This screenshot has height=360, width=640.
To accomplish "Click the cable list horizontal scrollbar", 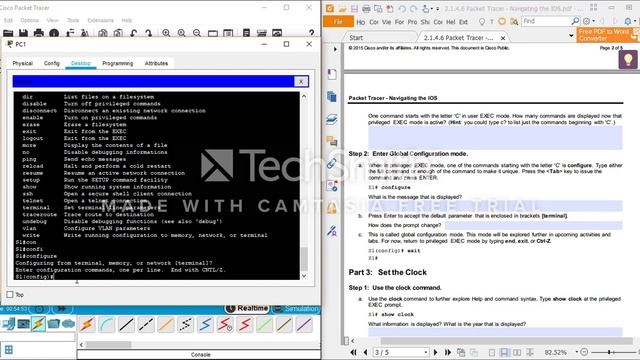I will click(109, 345).
